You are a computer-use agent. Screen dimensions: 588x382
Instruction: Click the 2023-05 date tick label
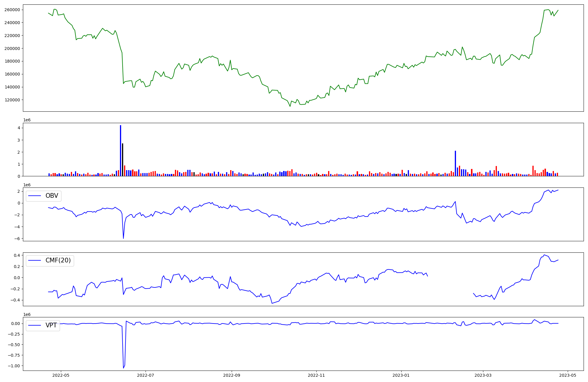point(568,375)
